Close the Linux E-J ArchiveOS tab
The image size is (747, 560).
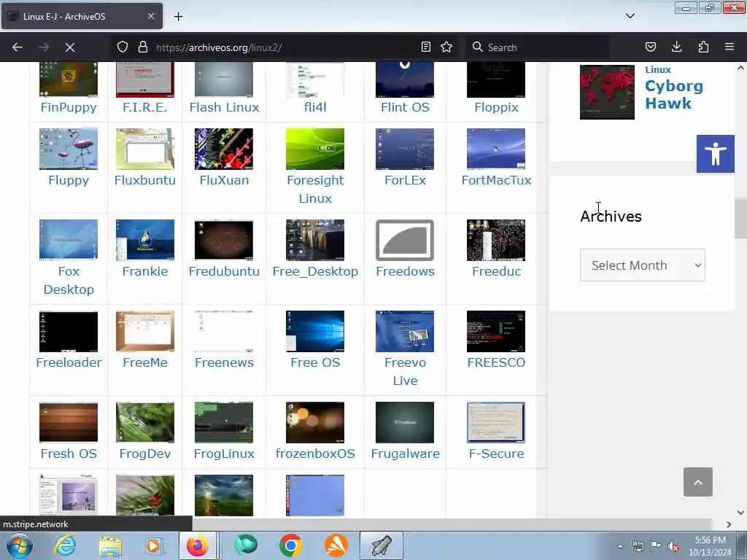(150, 16)
